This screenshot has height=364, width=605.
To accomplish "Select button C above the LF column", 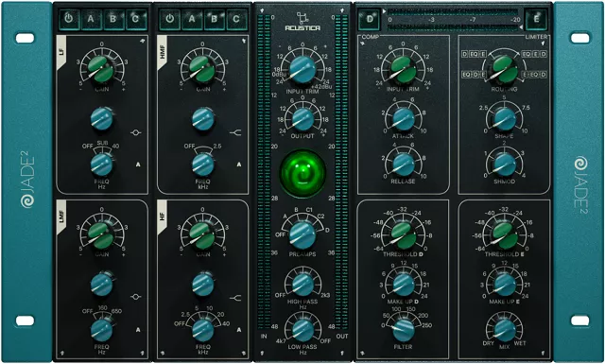I will tap(136, 19).
